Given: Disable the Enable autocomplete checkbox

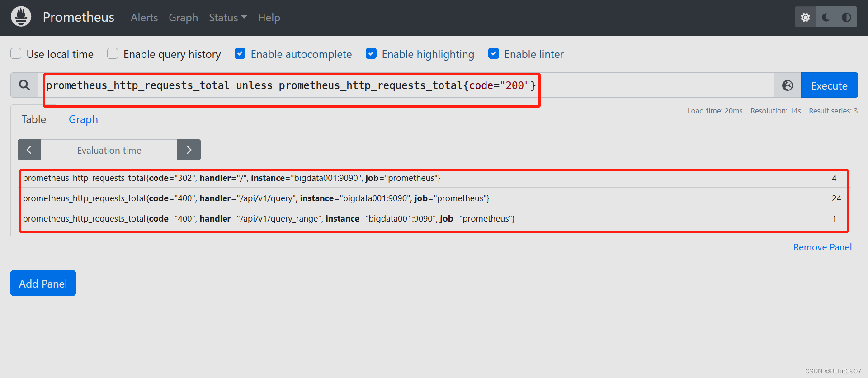Looking at the screenshot, I should [240, 54].
